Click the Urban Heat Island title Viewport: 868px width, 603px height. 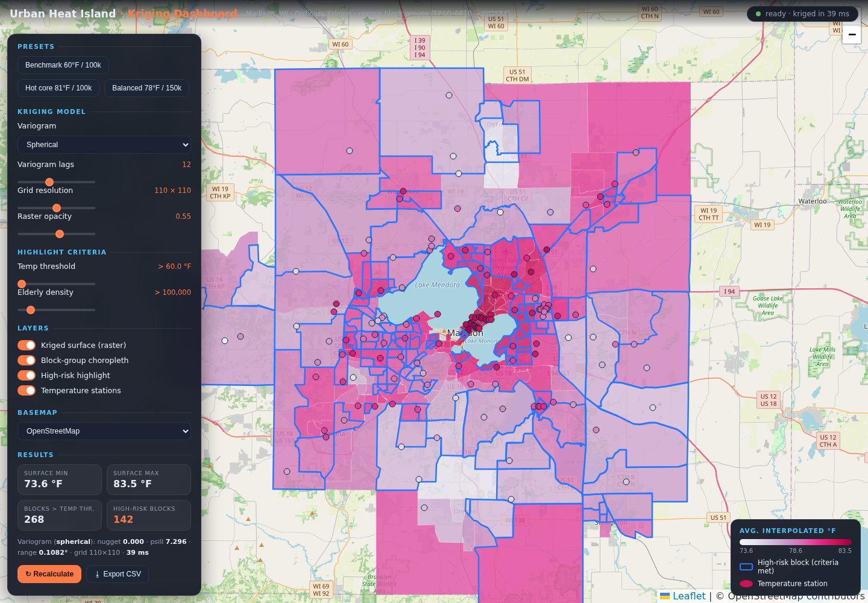(63, 13)
